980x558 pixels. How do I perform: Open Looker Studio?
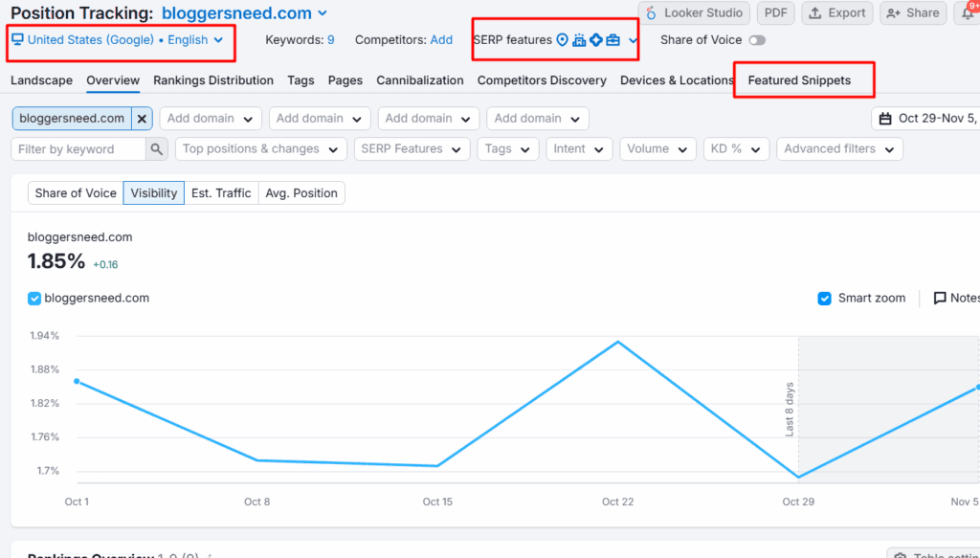[x=694, y=12]
